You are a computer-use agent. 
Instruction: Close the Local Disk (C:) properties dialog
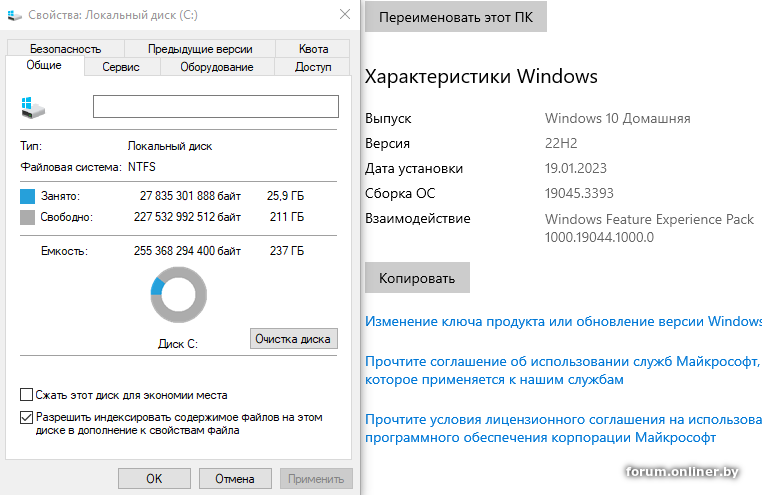click(345, 15)
